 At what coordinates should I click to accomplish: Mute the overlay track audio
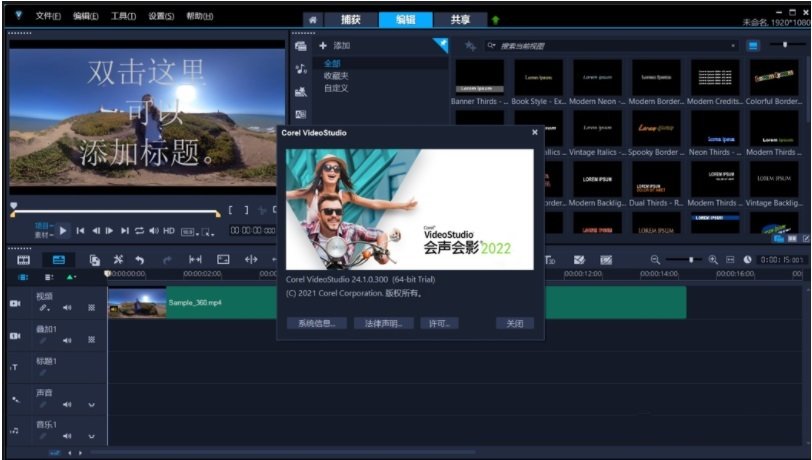tap(67, 340)
